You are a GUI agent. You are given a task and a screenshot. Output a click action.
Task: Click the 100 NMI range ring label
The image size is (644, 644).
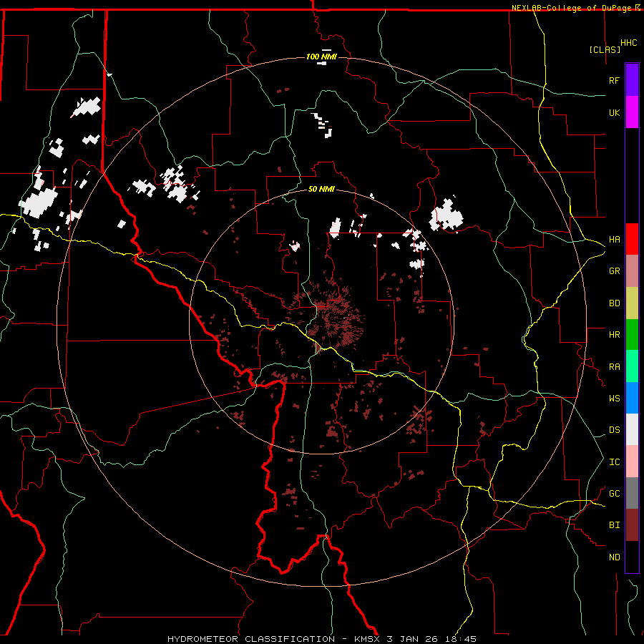click(x=321, y=57)
